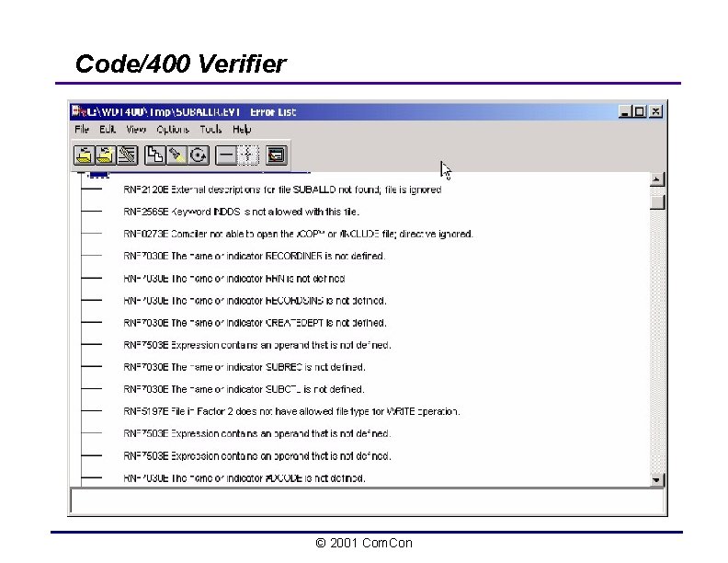Click the scrollbar down arrow
Viewport: 728px width, 563px height.
[x=657, y=480]
